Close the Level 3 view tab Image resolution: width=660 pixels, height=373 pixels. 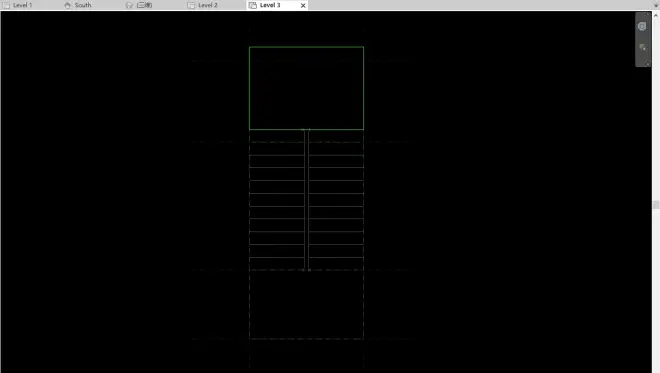click(x=303, y=5)
